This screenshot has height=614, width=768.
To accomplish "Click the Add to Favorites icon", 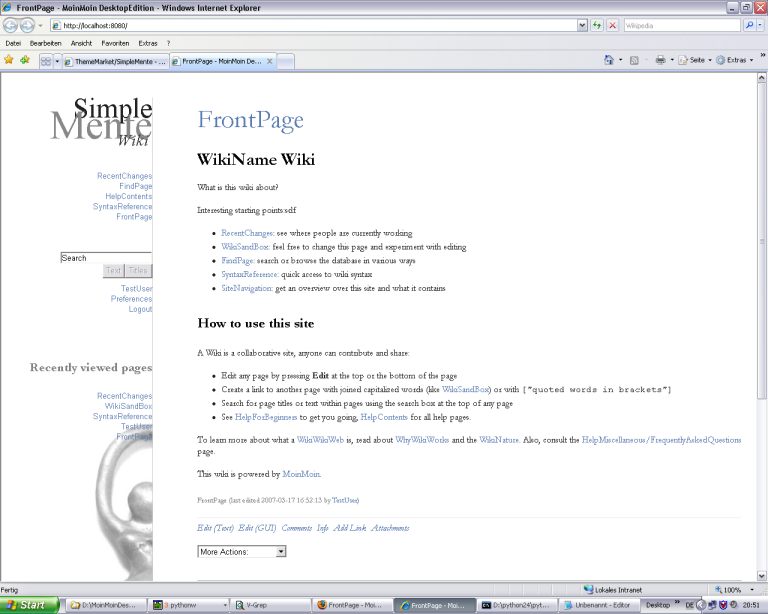I will tap(24, 60).
